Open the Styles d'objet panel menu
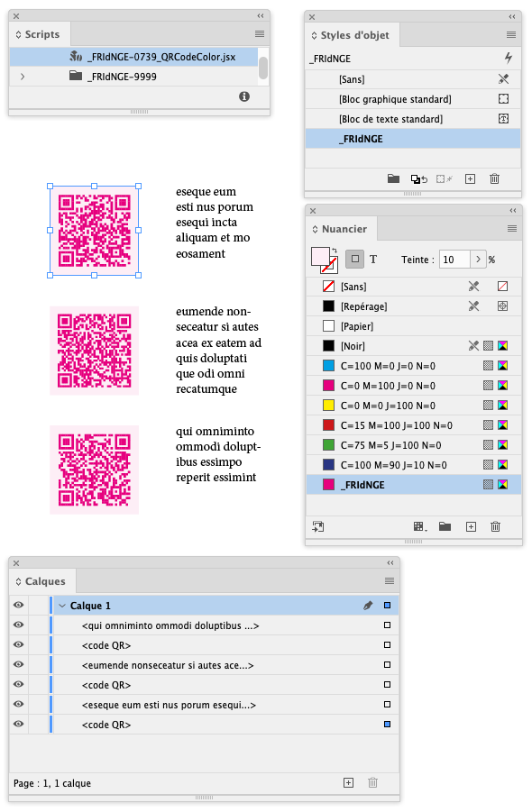The height and width of the screenshot is (812, 532). (x=510, y=35)
